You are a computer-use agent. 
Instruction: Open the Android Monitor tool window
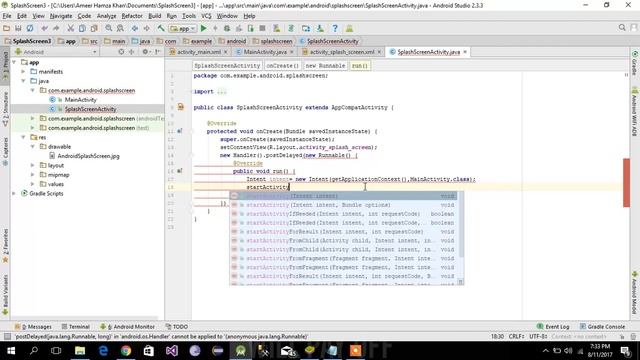point(127,327)
